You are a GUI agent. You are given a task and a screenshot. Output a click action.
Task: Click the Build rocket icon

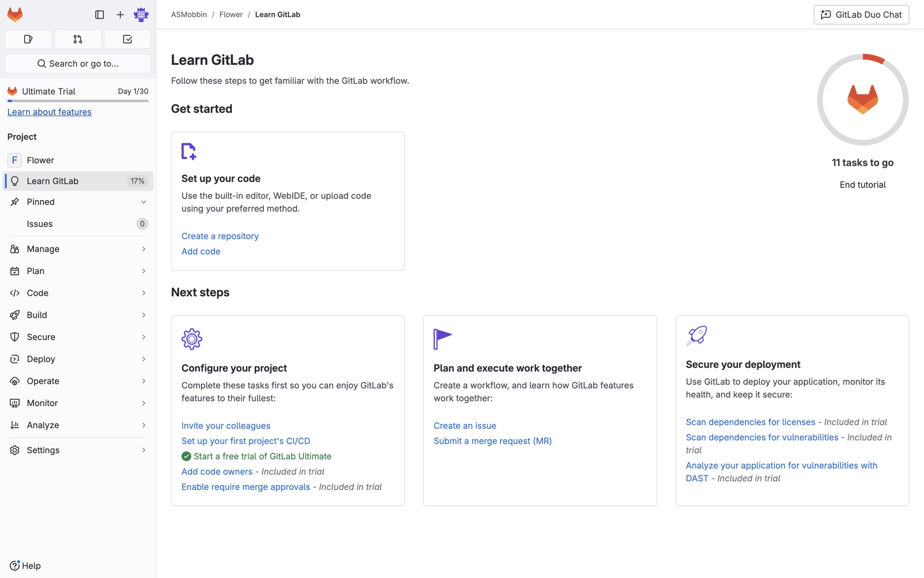coord(14,315)
